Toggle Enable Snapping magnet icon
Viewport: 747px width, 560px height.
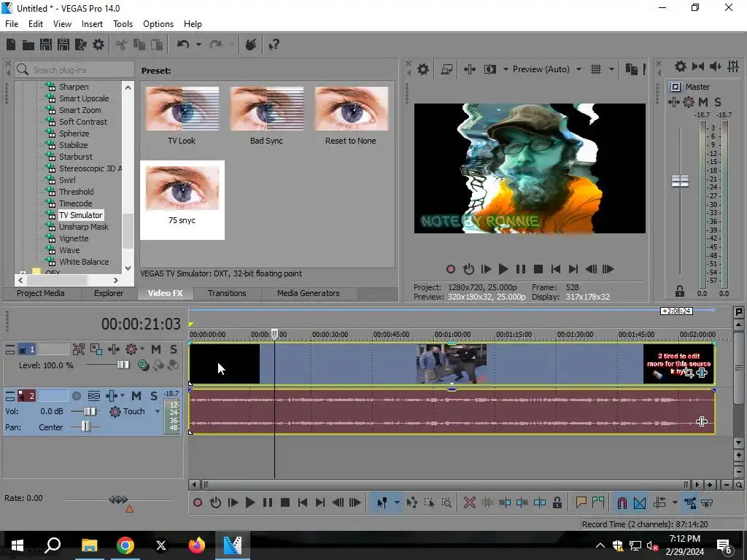coord(622,503)
